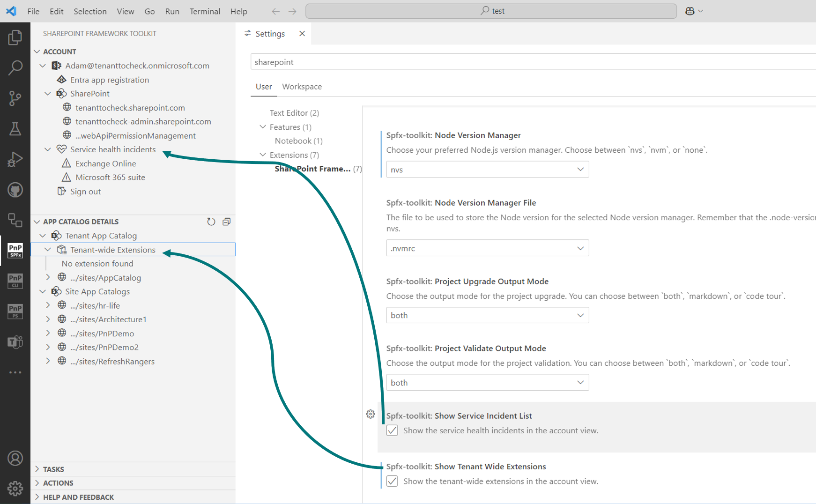Open Copilot icon in title bar
This screenshot has height=504, width=816.
coord(690,11)
